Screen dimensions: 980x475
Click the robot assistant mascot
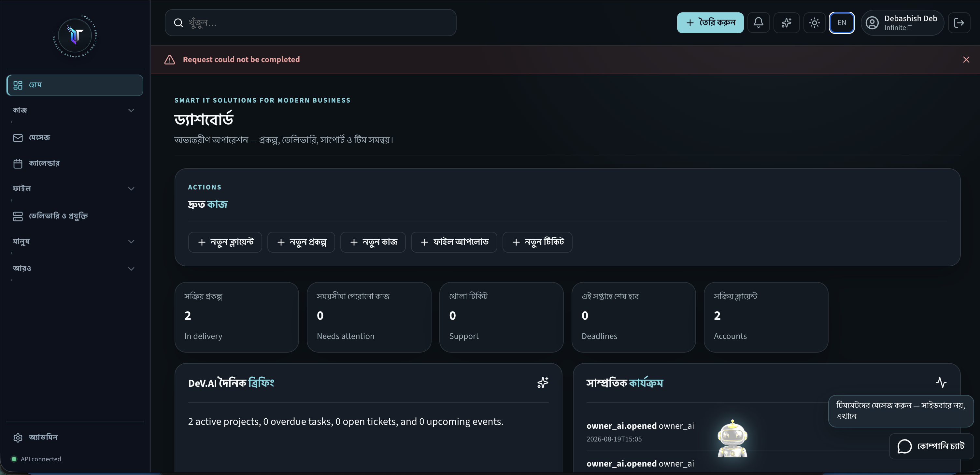pos(732,439)
